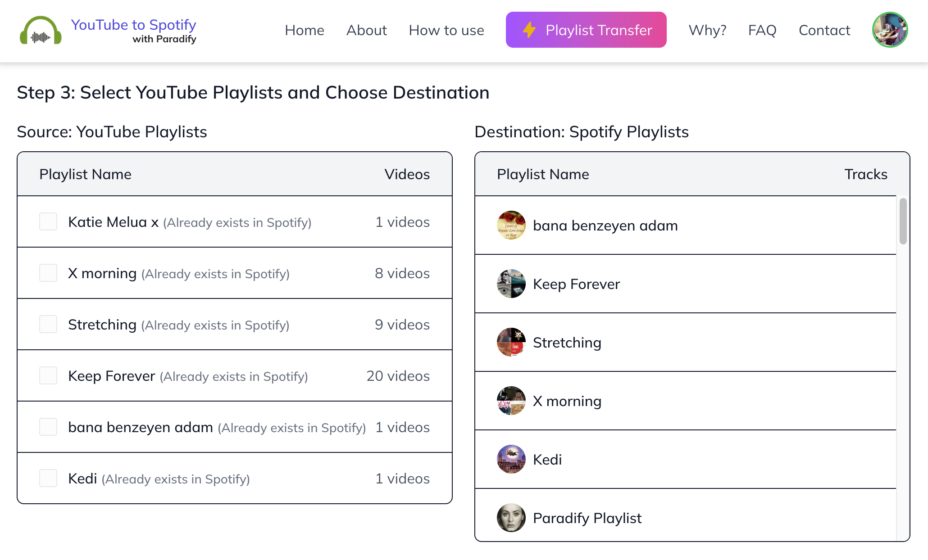Click the bana benzeyen adam Spotify cover thumbnail

coord(511,225)
